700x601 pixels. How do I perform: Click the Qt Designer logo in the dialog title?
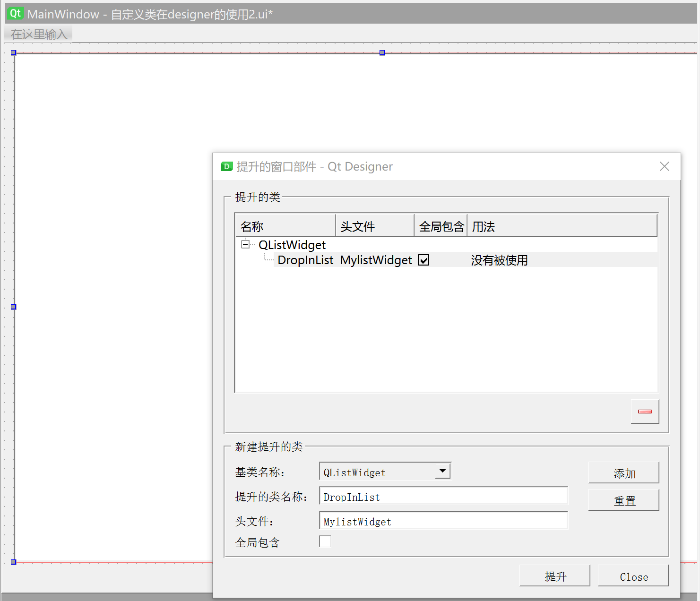tap(226, 166)
